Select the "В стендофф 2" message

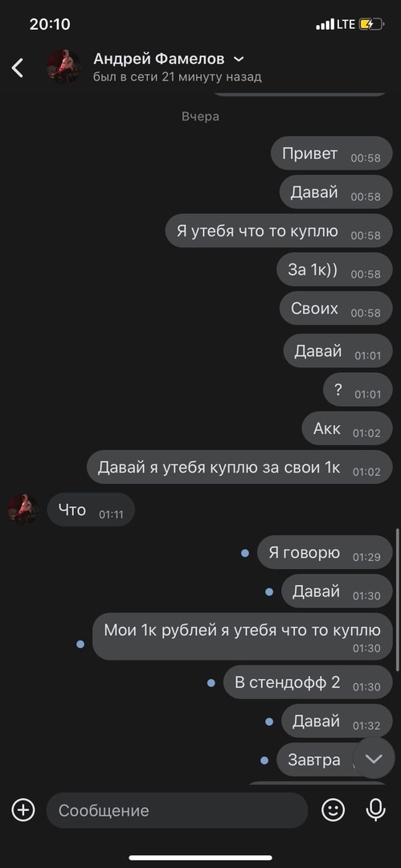click(x=308, y=682)
